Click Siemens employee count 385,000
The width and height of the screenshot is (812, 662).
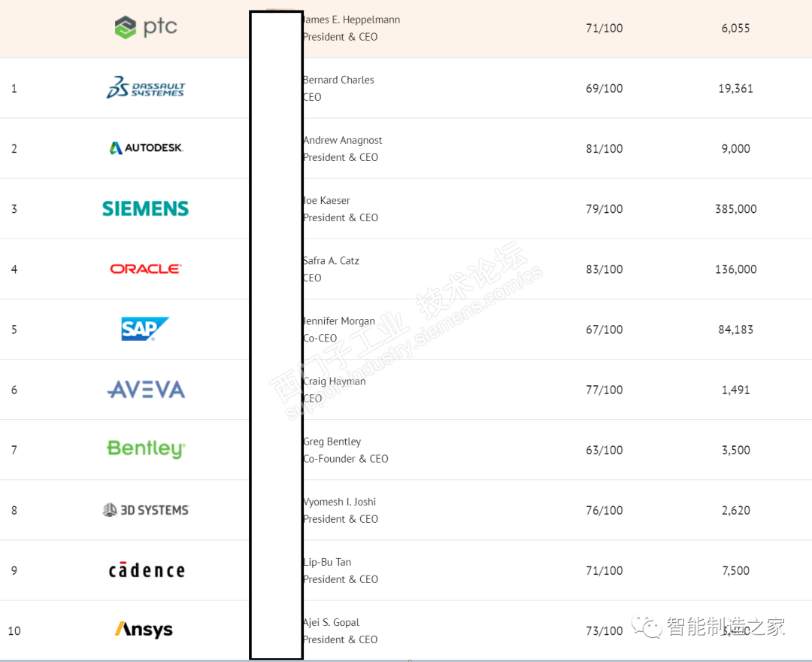click(735, 209)
